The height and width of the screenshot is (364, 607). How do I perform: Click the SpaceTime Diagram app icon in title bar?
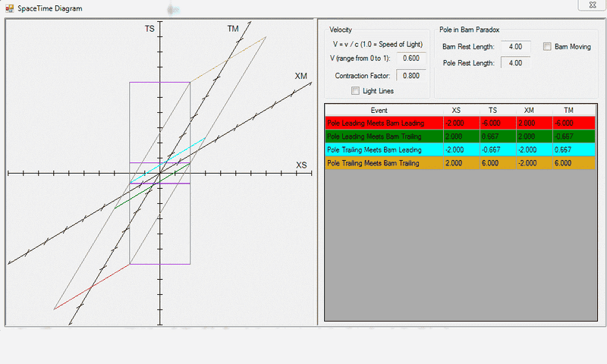tap(9, 8)
